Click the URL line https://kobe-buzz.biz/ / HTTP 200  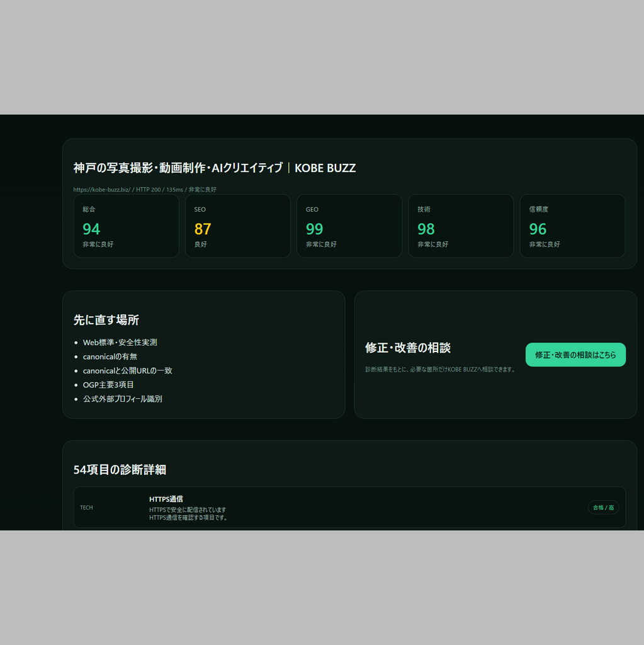coord(145,190)
